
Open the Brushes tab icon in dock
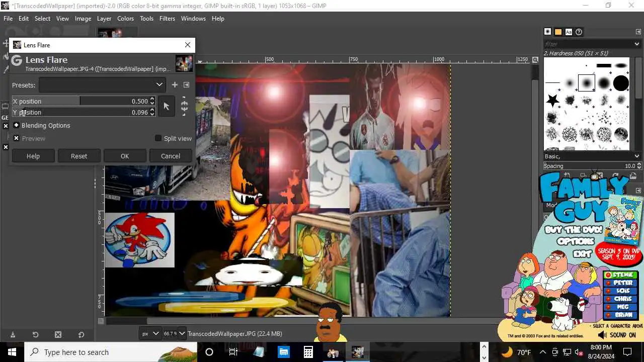pos(548,32)
